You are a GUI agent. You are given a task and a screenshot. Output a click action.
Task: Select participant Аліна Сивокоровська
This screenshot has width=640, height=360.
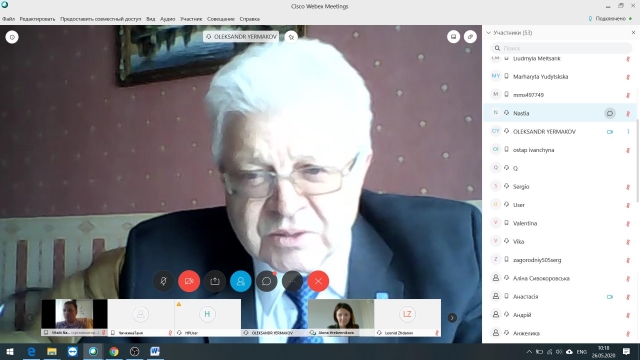559,278
